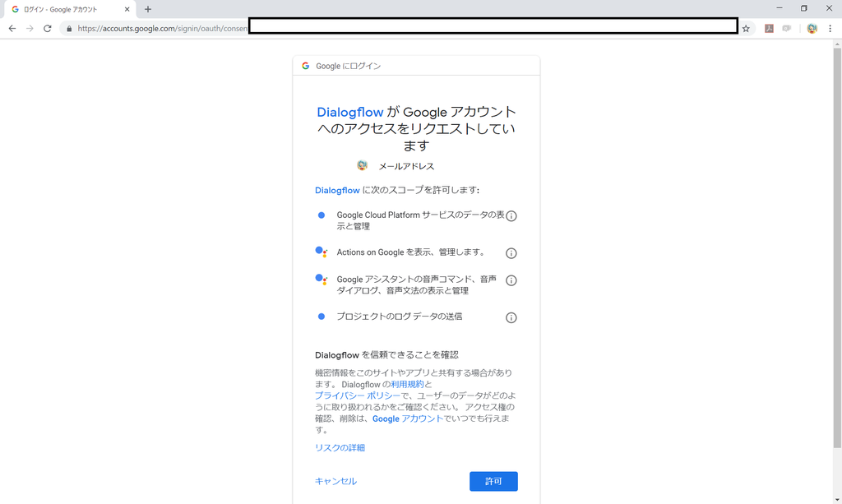This screenshot has width=842, height=504.
Task: Show info for Google Cloud Platform scope
Action: pos(511,216)
